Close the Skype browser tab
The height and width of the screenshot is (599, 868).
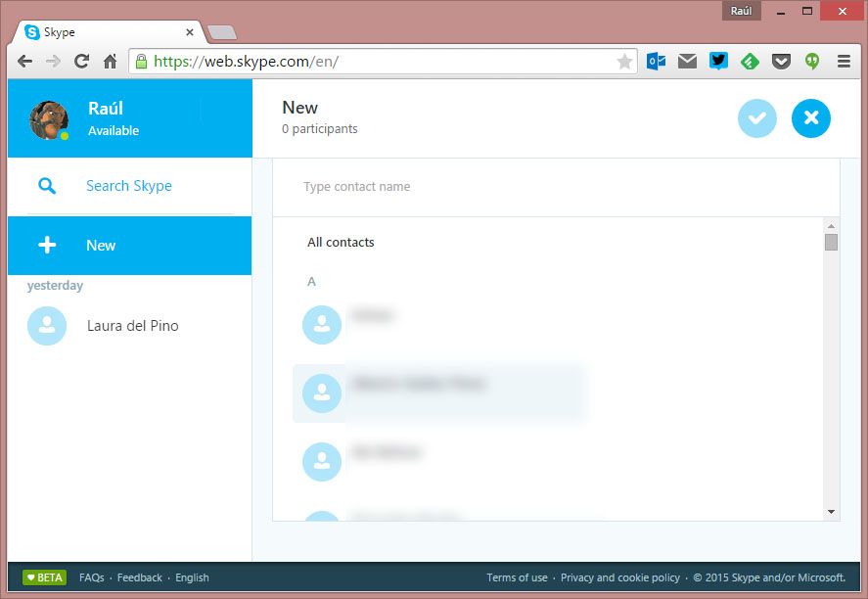189,32
